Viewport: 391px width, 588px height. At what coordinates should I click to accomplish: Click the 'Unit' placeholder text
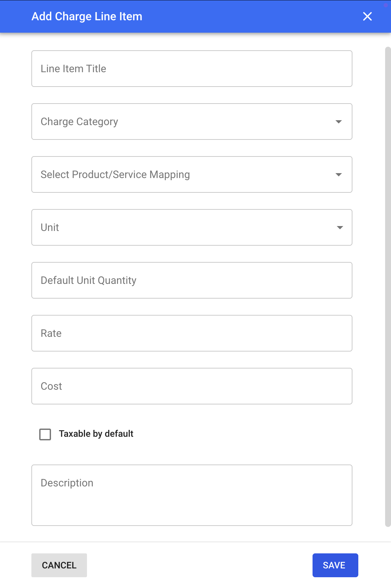point(50,227)
